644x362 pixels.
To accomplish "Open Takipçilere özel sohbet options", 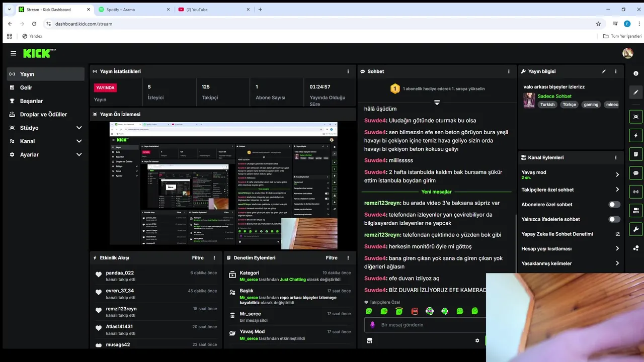I will [571, 190].
